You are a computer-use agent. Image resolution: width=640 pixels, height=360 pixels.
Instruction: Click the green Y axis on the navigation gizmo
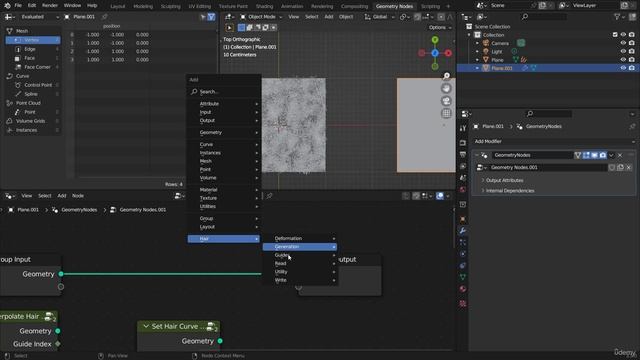435,40
